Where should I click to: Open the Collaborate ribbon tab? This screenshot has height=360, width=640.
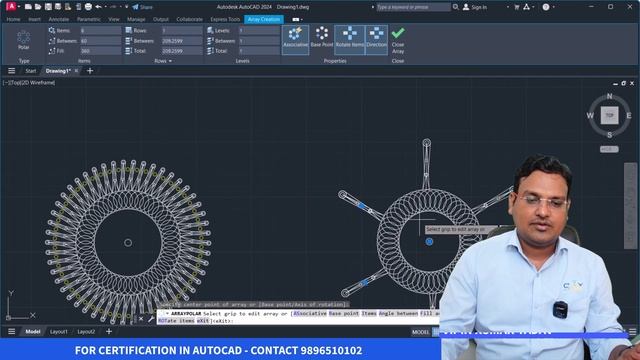(189, 19)
